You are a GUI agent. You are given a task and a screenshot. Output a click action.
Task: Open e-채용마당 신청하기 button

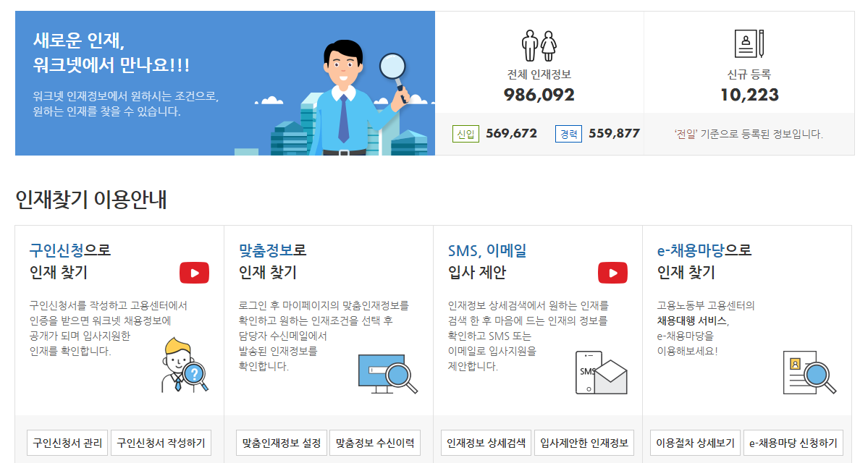pos(793,443)
